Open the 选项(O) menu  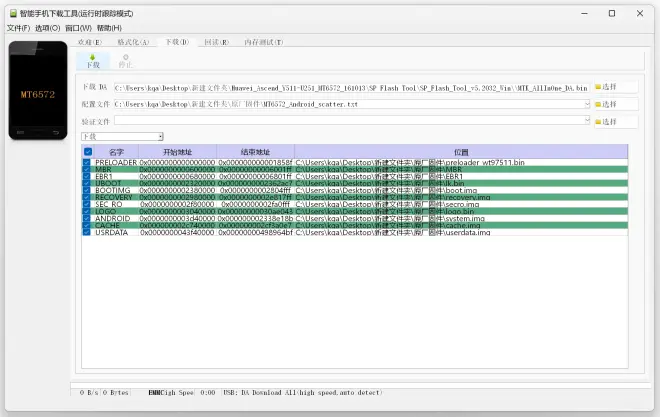tap(48, 28)
